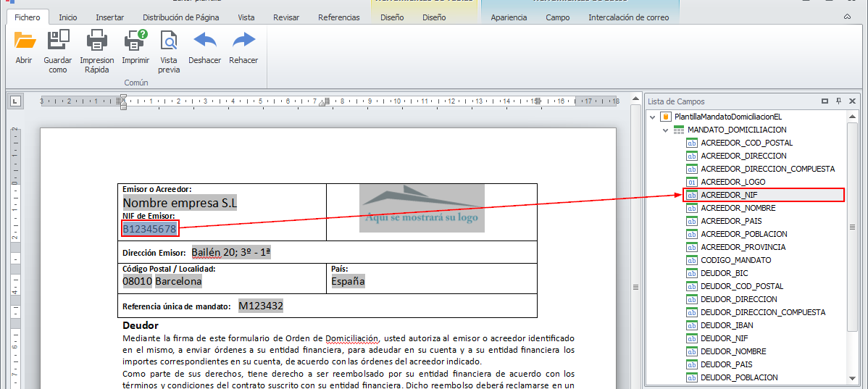Click the B12345678 NIF merge field
The image size is (868, 389).
tap(149, 228)
